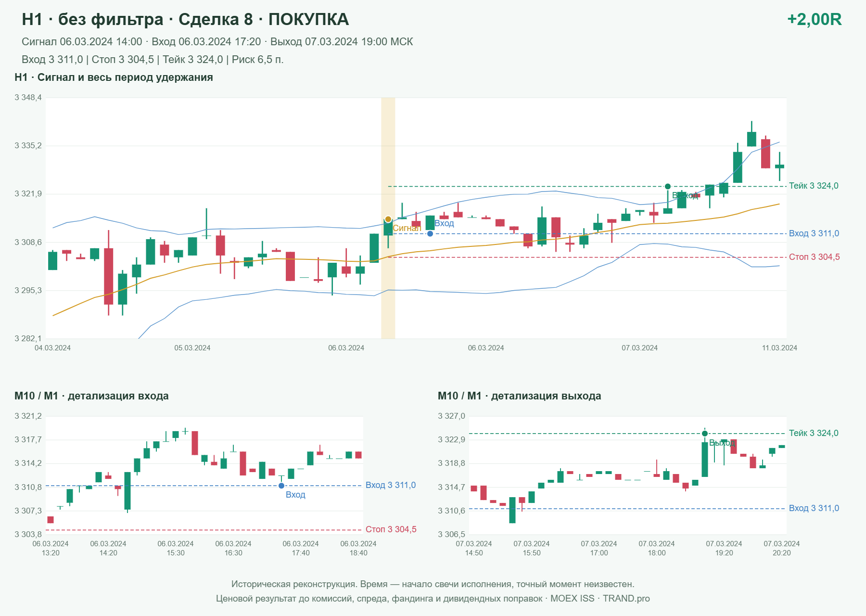
Task: Click the '07.03.2024 19:20' time label
Action: pyautogui.click(x=724, y=548)
